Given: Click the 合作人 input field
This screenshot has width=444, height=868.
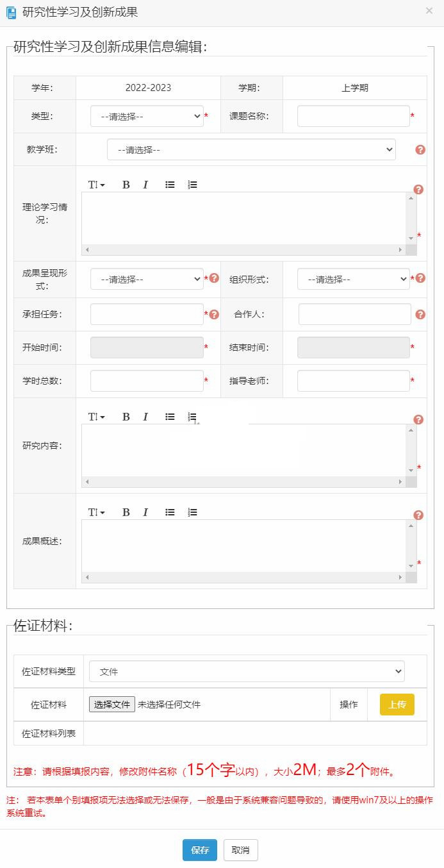Looking at the screenshot, I should (x=355, y=314).
